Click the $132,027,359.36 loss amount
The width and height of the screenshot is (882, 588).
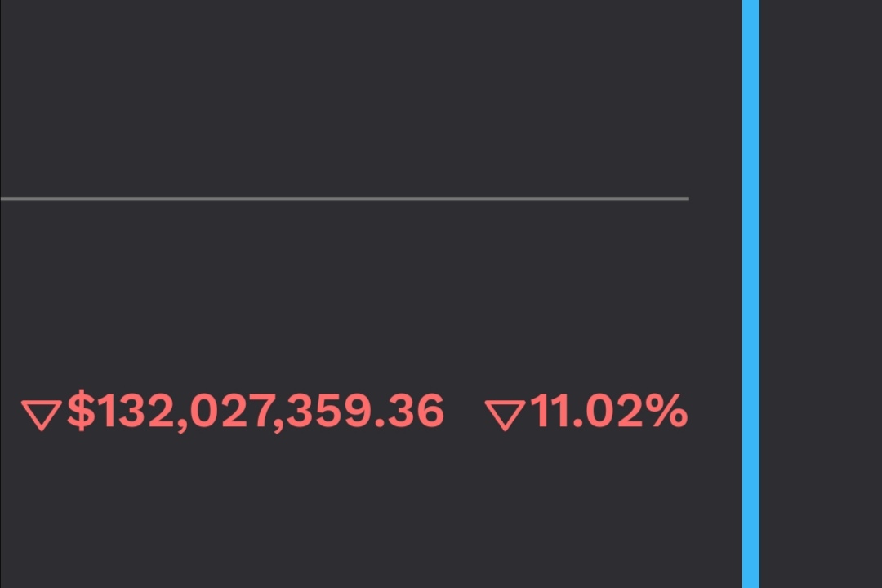click(x=255, y=412)
